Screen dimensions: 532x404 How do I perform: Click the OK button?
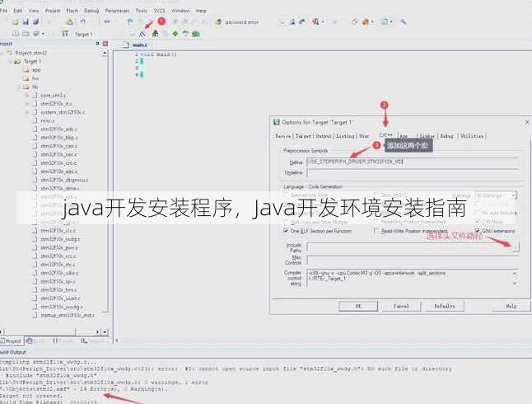[x=358, y=306]
